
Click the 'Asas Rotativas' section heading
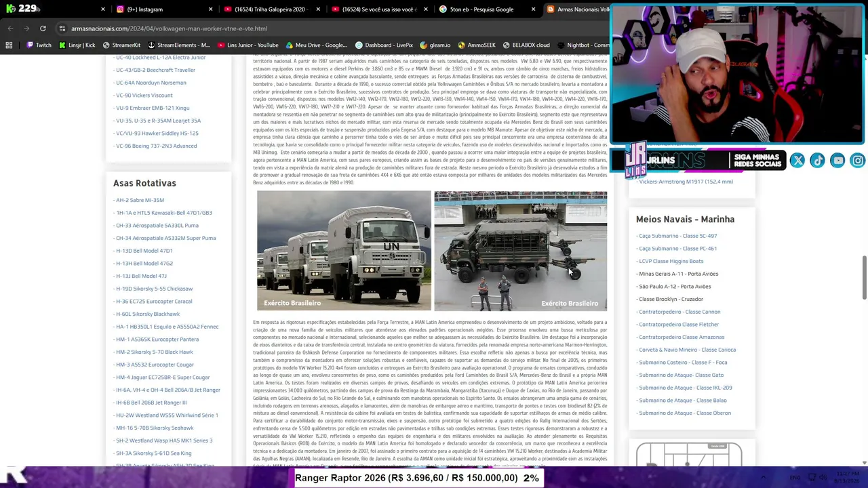(144, 183)
